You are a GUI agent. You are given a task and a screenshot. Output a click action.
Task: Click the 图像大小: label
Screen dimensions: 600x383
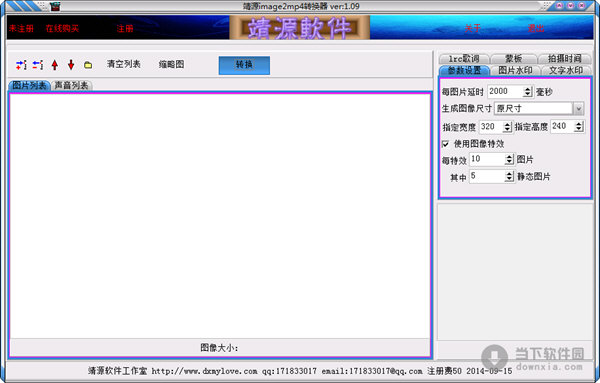tap(219, 347)
